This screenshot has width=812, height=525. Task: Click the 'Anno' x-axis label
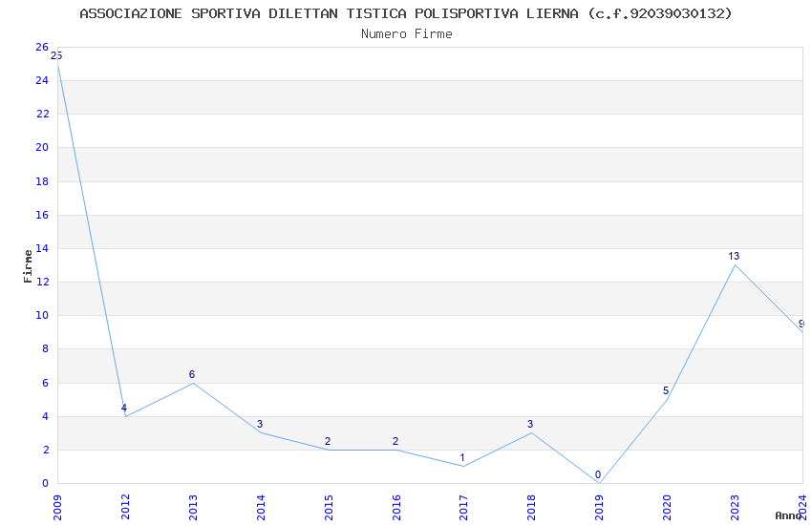[788, 515]
